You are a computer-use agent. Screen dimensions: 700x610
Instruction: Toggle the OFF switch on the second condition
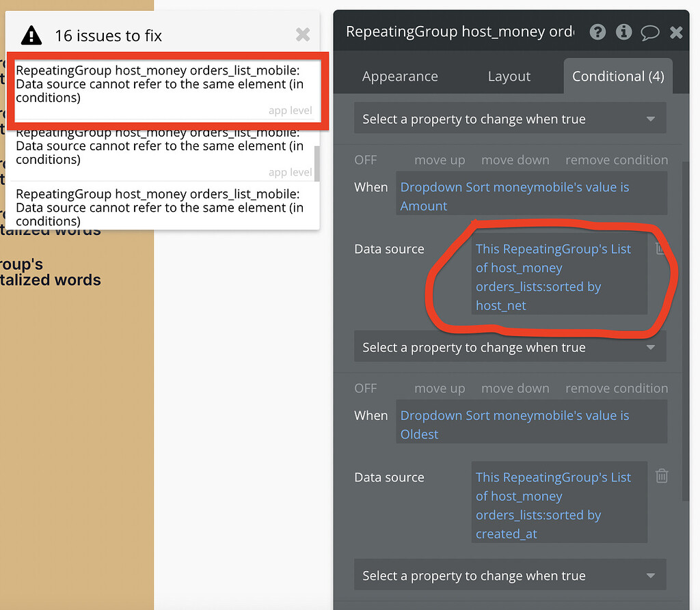pyautogui.click(x=366, y=388)
